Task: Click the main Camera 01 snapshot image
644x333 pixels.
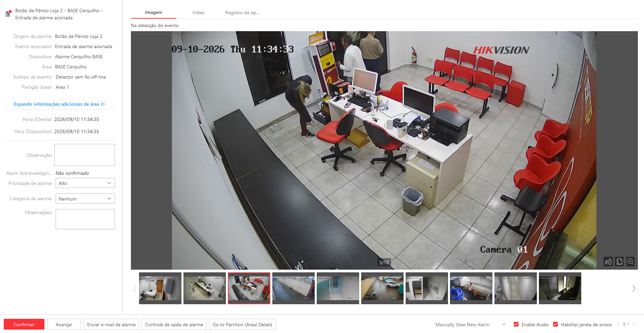Action: pyautogui.click(x=384, y=150)
